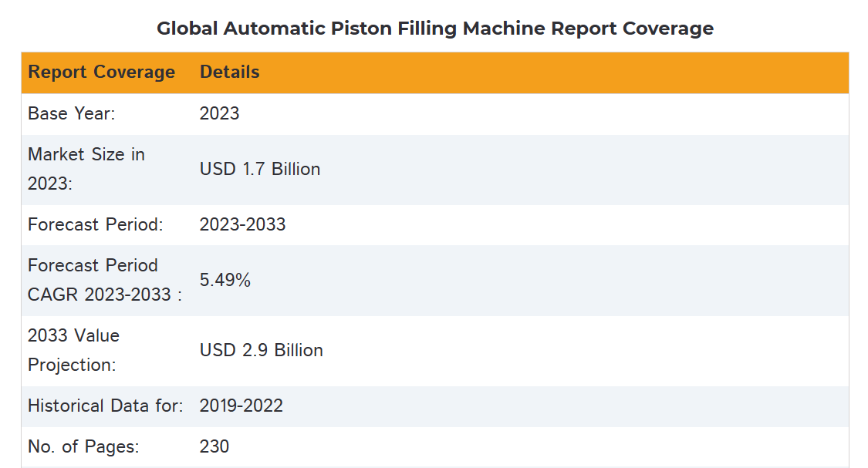This screenshot has height=468, width=868.
Task: Click the "Forecast Period CAGR 2023-2033" label
Action: coord(104,280)
